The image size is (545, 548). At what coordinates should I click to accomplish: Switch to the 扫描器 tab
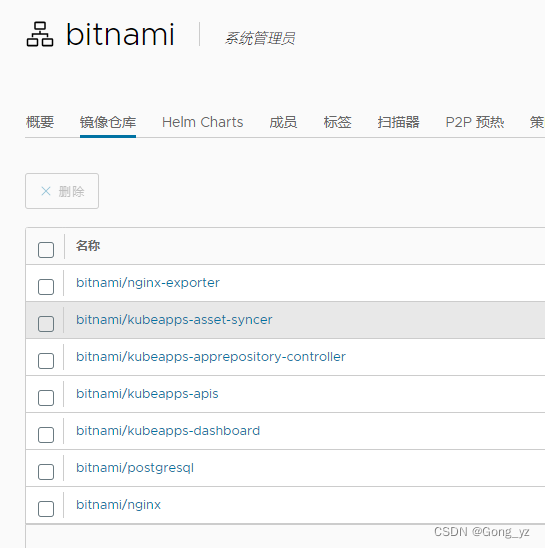399,122
